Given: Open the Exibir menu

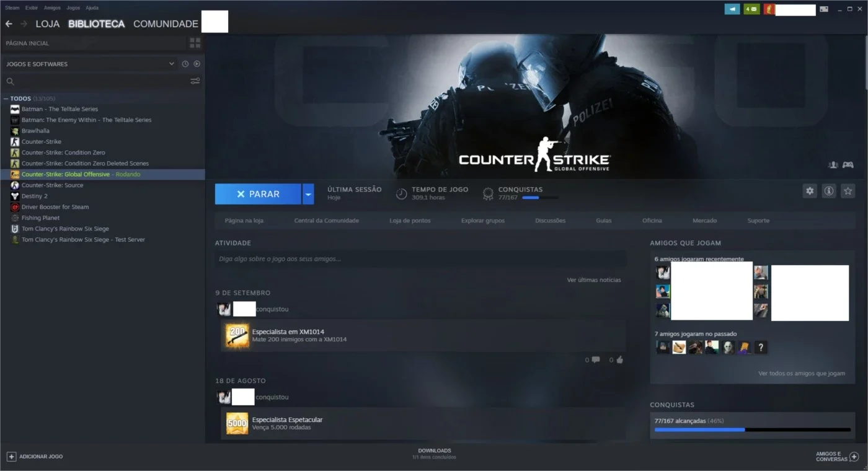Looking at the screenshot, I should click(32, 8).
